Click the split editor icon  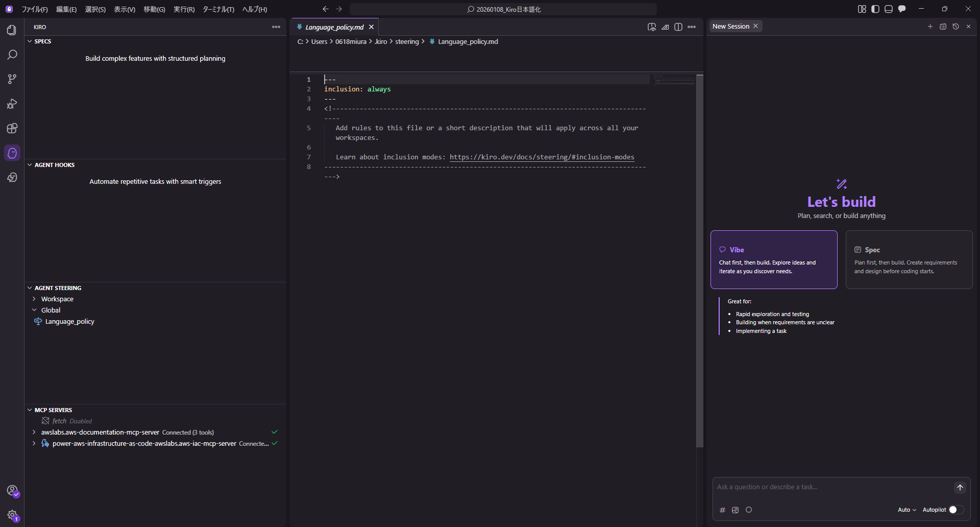[x=678, y=27]
